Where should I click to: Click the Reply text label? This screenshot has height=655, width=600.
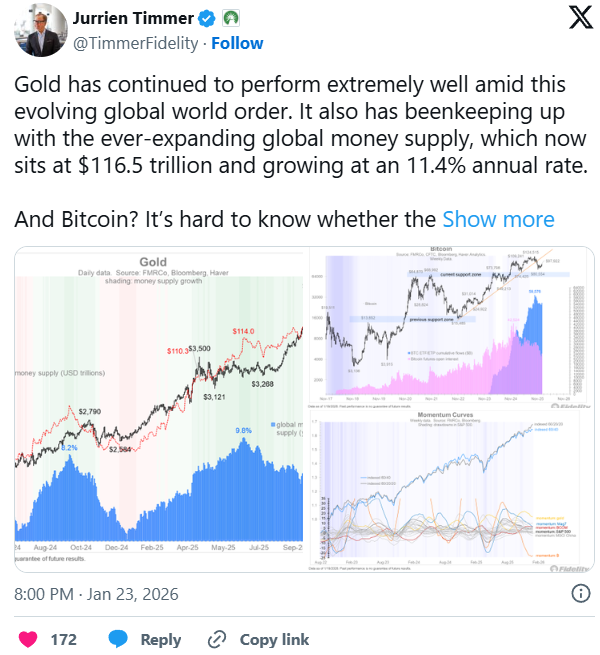pyautogui.click(x=160, y=639)
